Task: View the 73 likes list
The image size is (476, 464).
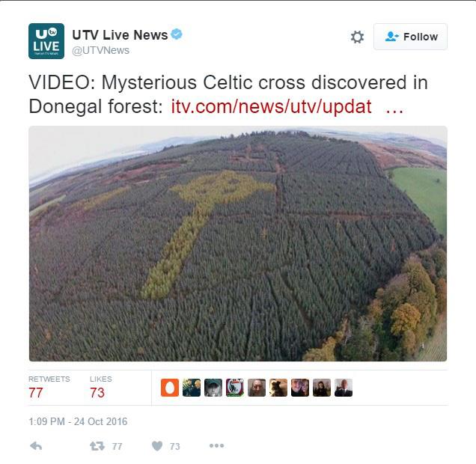Action: click(100, 388)
